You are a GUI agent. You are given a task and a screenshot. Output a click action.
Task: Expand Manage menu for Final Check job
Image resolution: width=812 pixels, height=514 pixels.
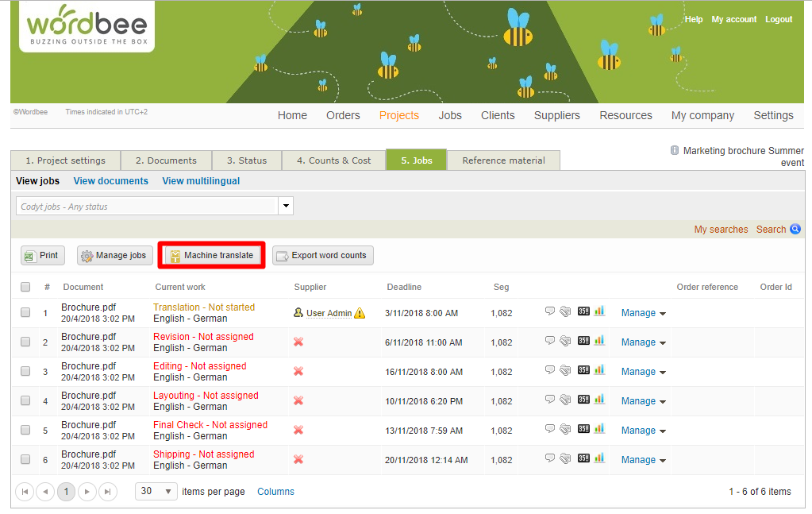tap(643, 431)
